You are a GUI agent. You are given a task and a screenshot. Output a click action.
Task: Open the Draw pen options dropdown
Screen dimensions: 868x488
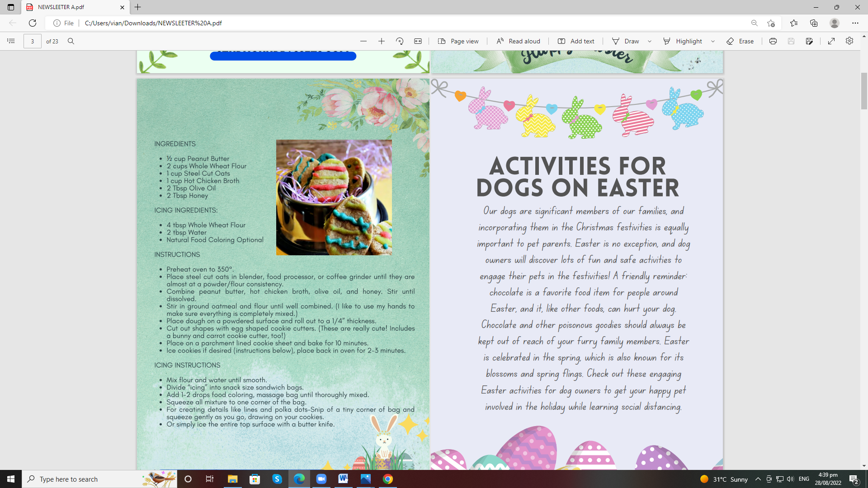(x=650, y=41)
